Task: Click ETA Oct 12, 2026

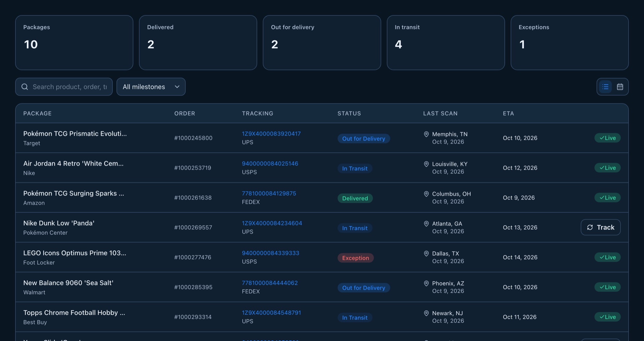Action: coord(520,168)
